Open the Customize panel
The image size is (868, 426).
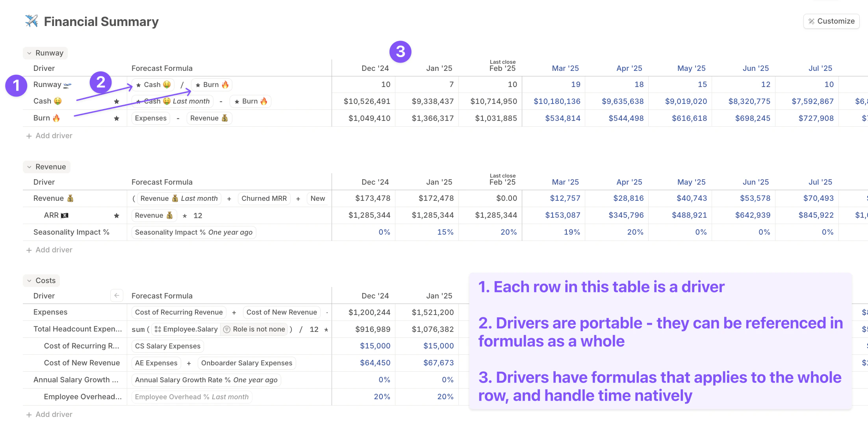831,21
